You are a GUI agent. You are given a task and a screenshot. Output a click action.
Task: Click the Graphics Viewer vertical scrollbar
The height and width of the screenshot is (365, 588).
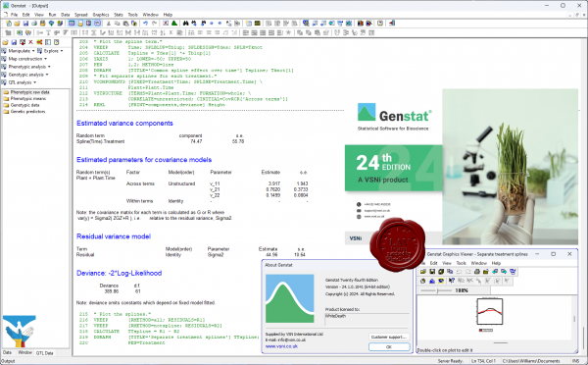tap(574, 319)
